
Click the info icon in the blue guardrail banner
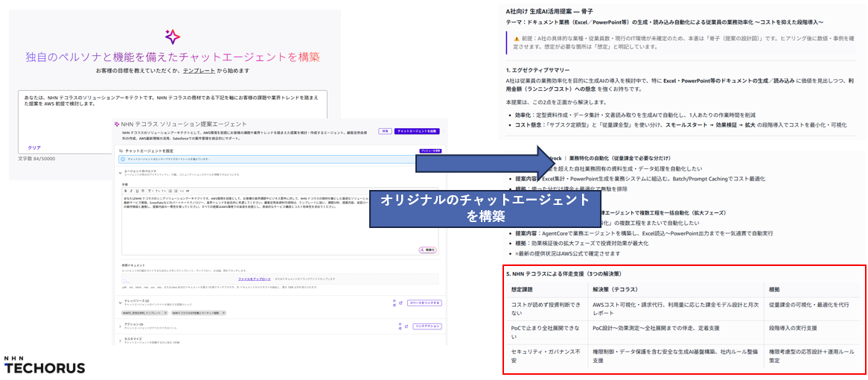point(123,159)
